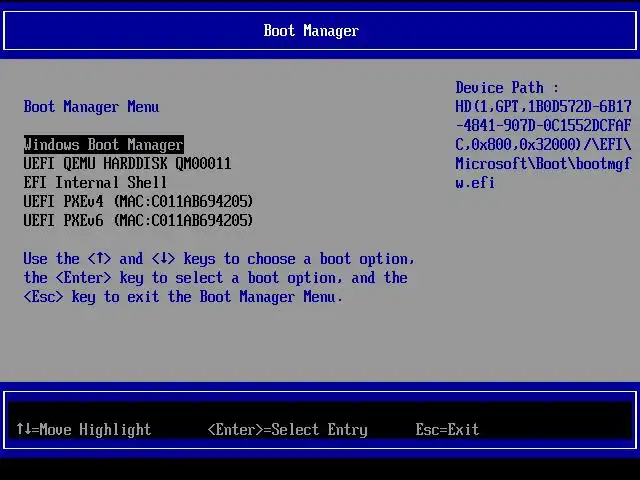The image size is (640, 480).
Task: Click the Move Highlight hint in footer
Action: (84, 429)
